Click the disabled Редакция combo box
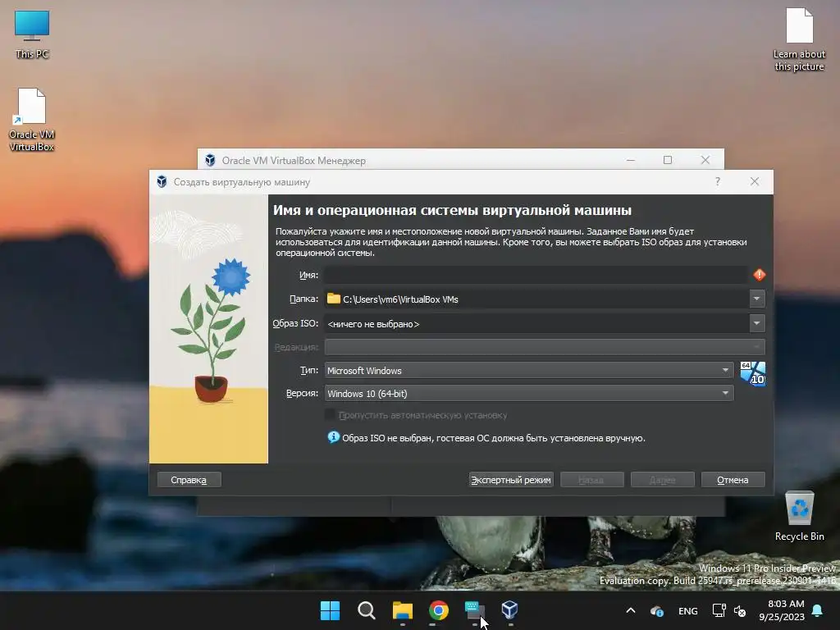840x630 pixels. (x=545, y=347)
